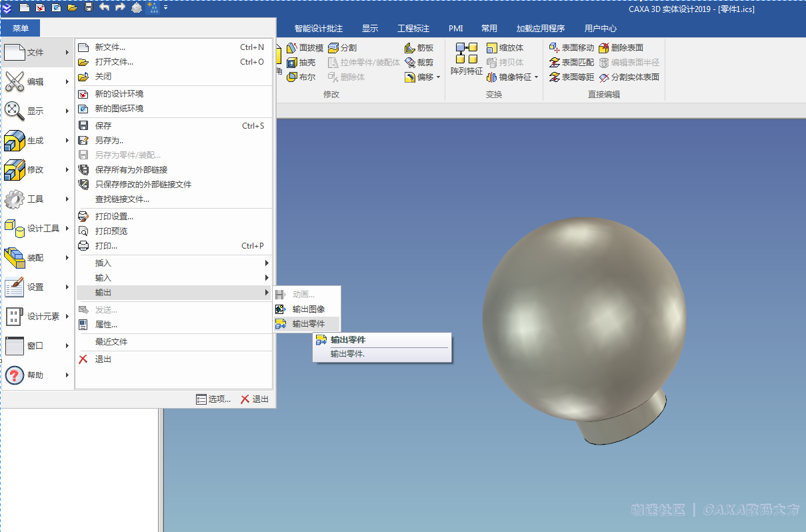Screen dimensions: 806x532
Task: Click the 选项... button at menu bottom
Action: pos(213,399)
